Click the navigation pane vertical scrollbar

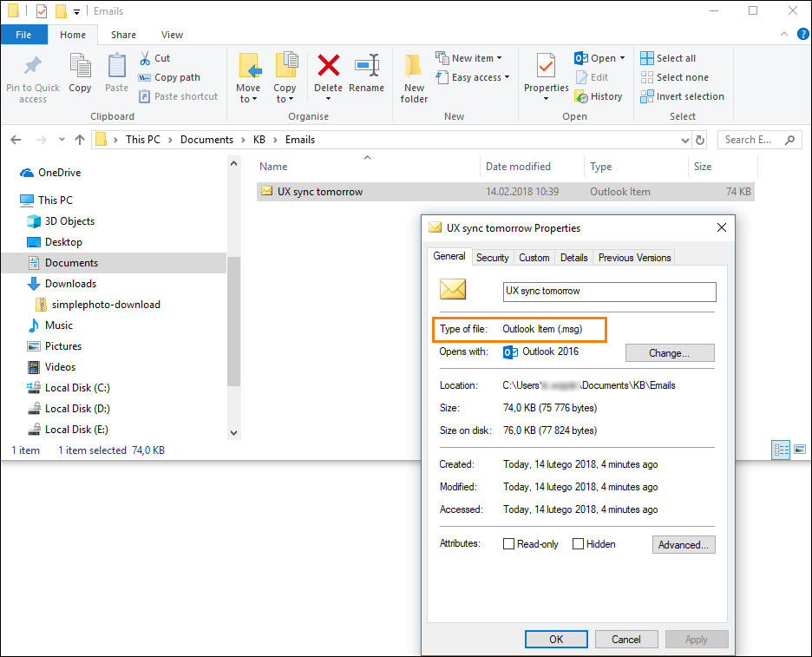[233, 321]
